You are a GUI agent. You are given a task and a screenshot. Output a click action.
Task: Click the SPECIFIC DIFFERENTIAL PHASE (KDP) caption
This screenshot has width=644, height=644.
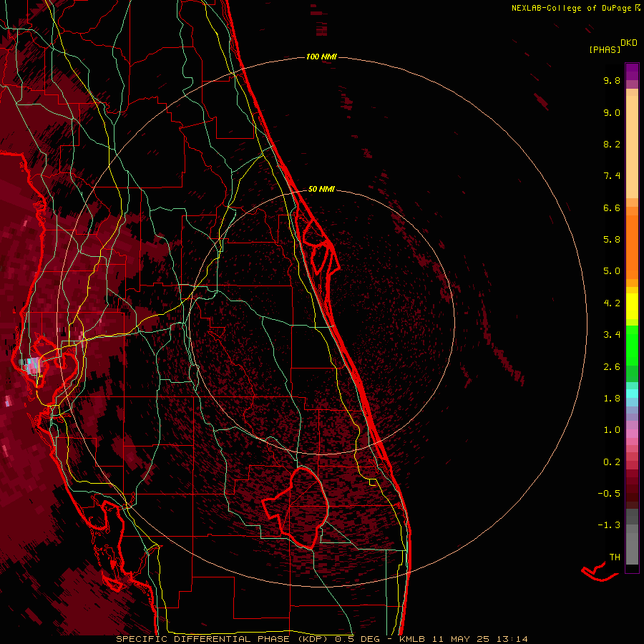tap(223, 639)
